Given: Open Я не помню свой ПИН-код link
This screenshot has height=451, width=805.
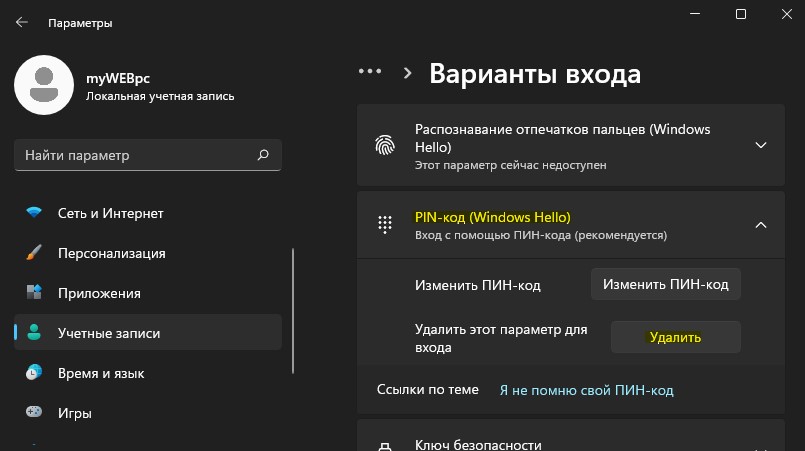Looking at the screenshot, I should tap(586, 390).
